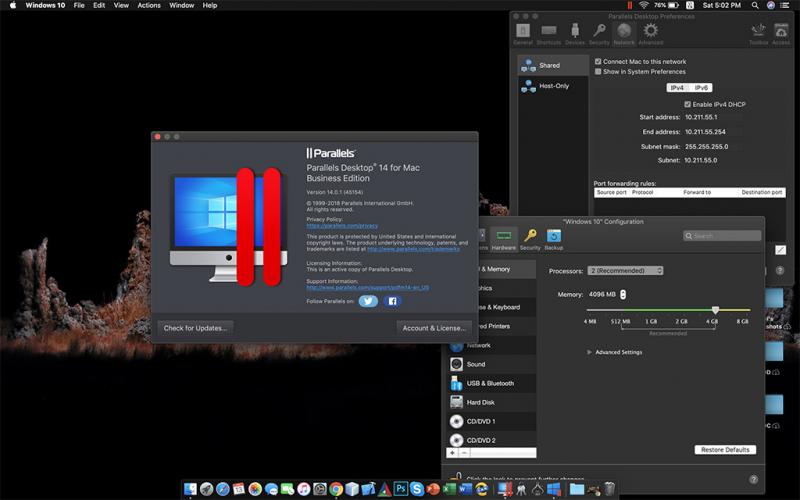Open the General tab in Parallels Desktop Preferences
The image size is (800, 500).
[523, 34]
